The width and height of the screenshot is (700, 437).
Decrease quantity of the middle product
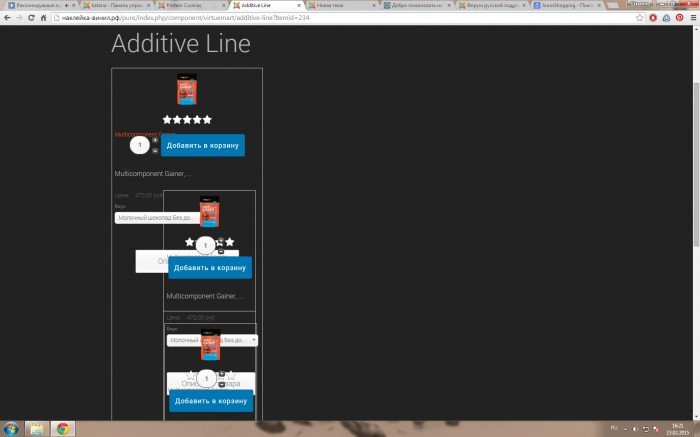click(221, 251)
